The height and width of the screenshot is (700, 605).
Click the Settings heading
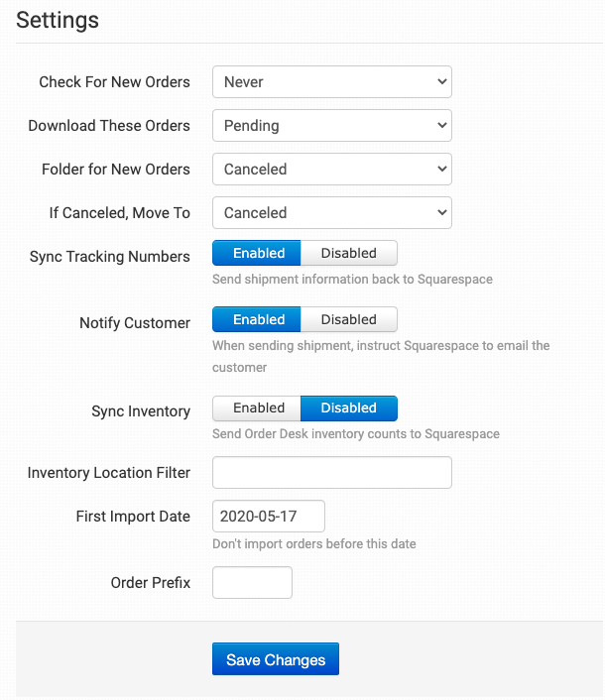[x=58, y=20]
